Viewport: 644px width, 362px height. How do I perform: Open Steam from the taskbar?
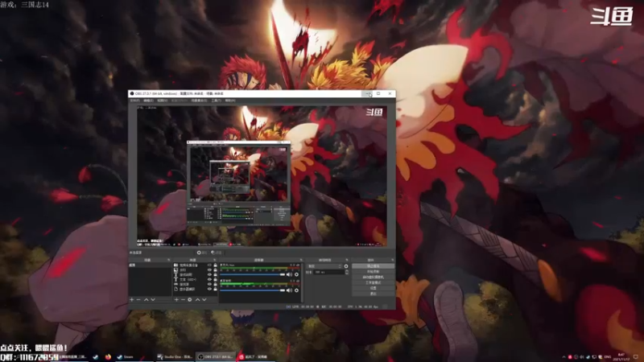[x=126, y=356]
